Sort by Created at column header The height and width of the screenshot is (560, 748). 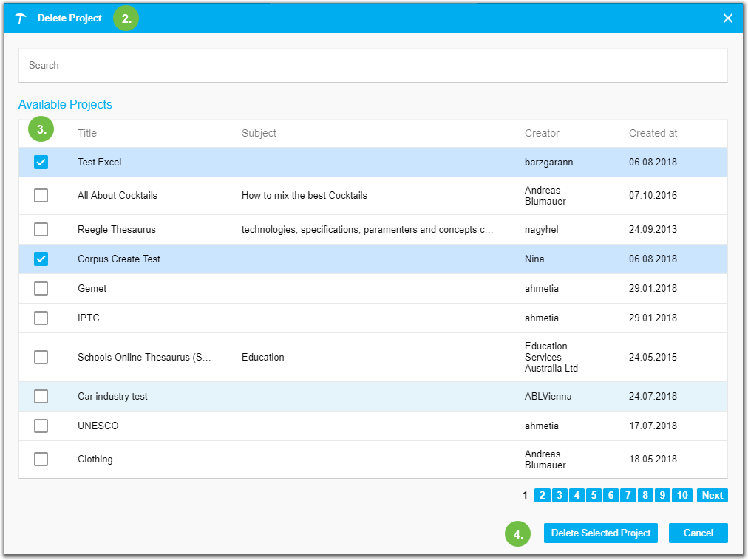click(653, 133)
